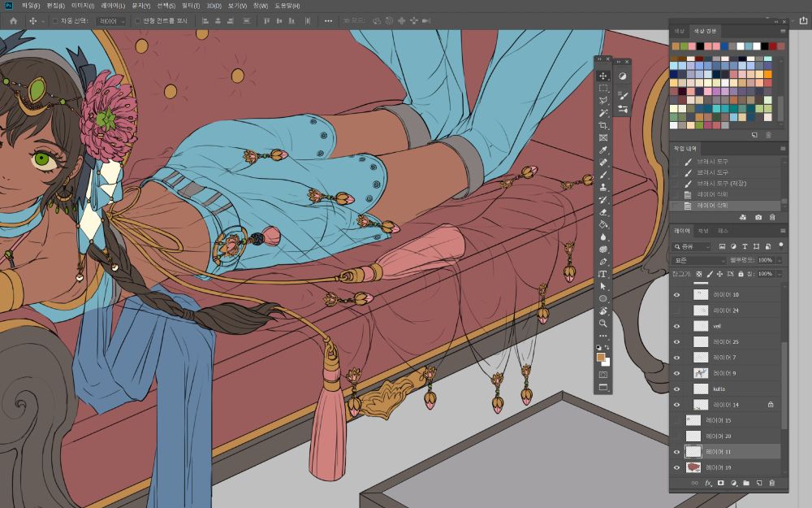Screen dimensions: 812x508
Task: Select the Paint Bucket tool
Action: 603,224
